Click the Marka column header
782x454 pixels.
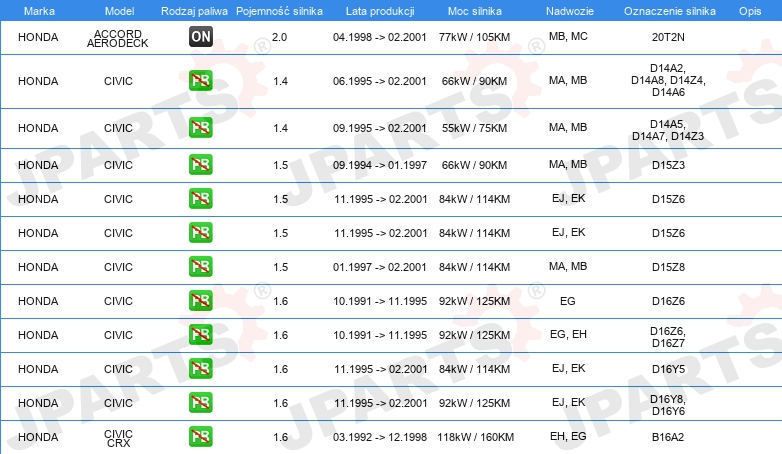point(39,11)
